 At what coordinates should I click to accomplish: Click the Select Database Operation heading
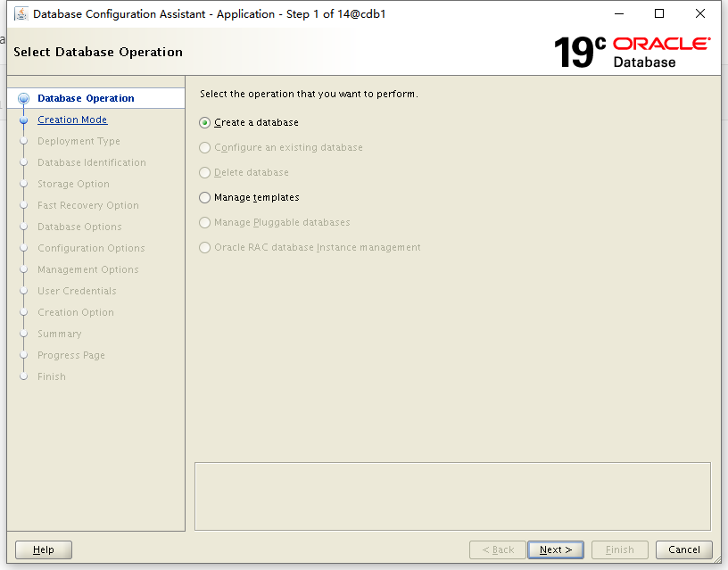(98, 52)
